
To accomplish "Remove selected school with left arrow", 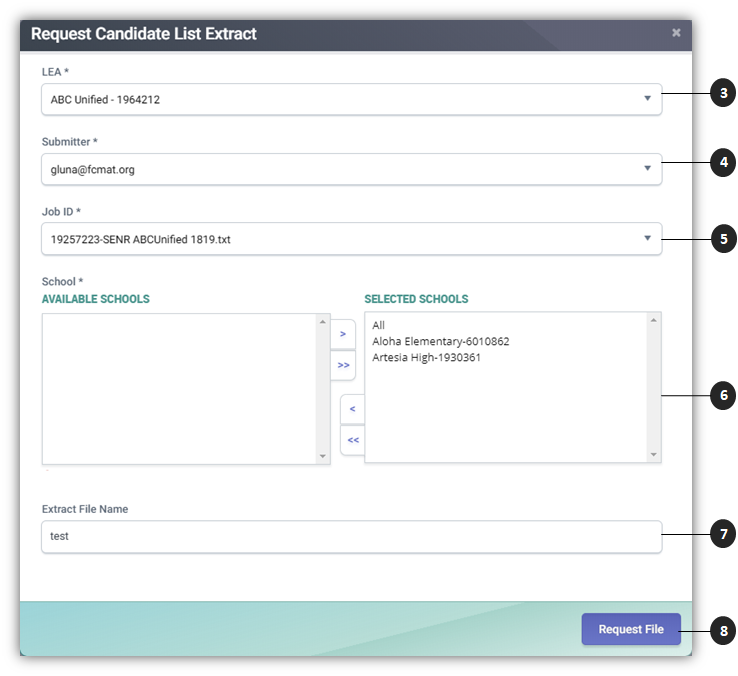I will tap(352, 409).
